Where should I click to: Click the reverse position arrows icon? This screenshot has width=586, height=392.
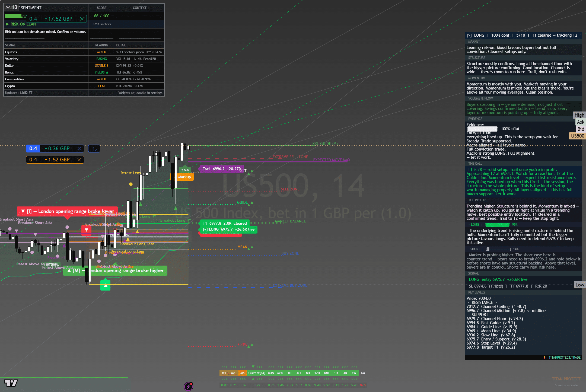pos(94,149)
